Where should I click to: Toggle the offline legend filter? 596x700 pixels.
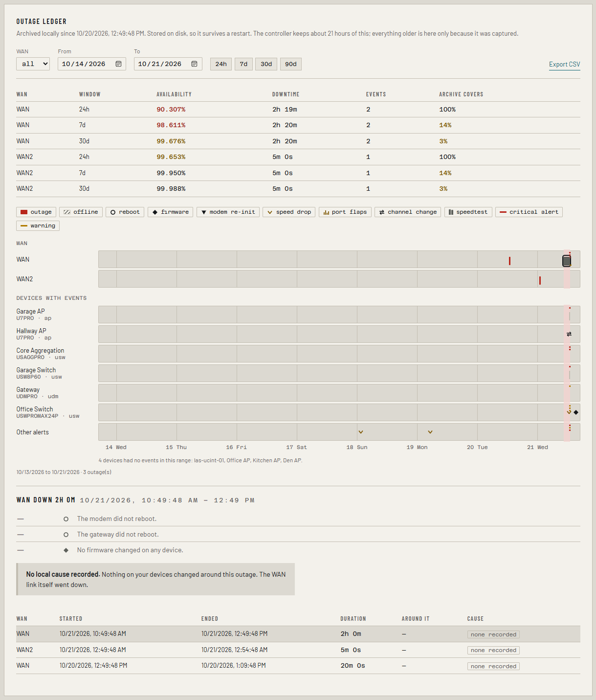pos(81,212)
